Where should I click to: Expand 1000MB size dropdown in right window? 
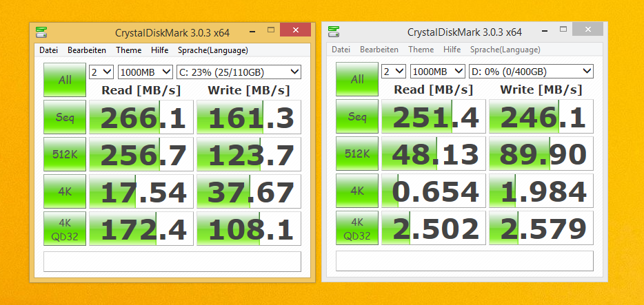[x=438, y=72]
